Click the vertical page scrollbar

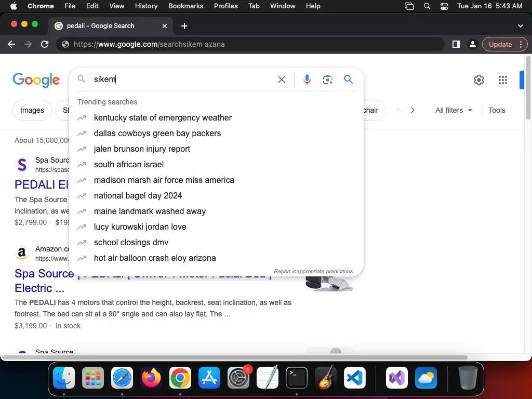[528, 88]
